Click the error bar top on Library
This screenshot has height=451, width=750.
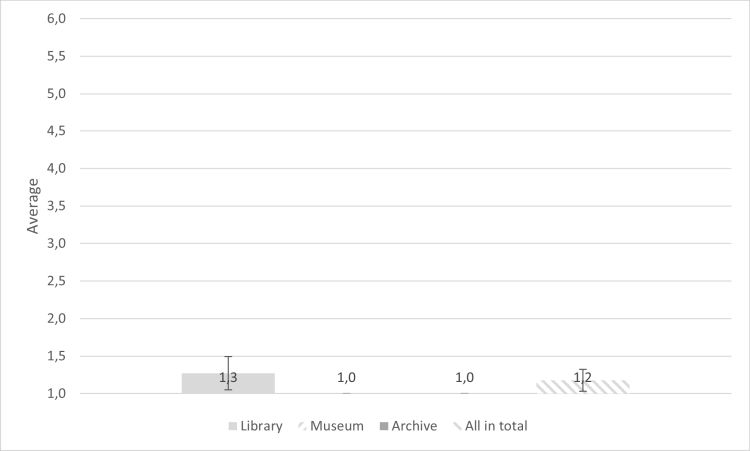tap(228, 357)
